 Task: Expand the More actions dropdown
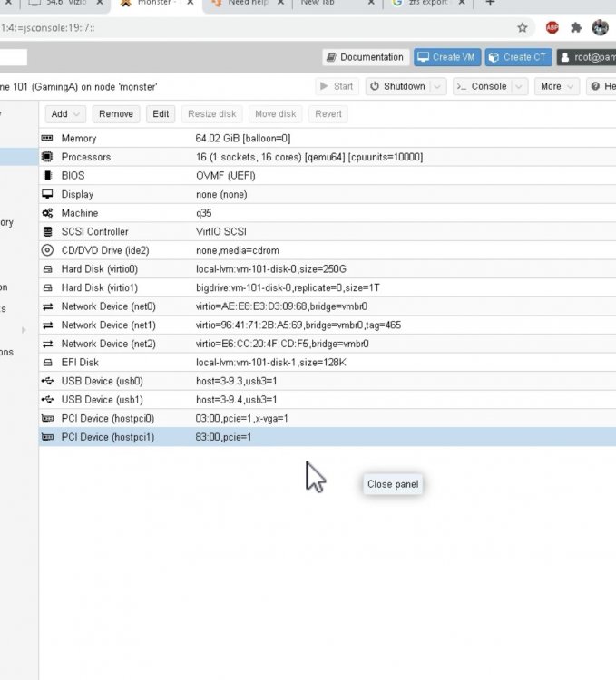556,86
